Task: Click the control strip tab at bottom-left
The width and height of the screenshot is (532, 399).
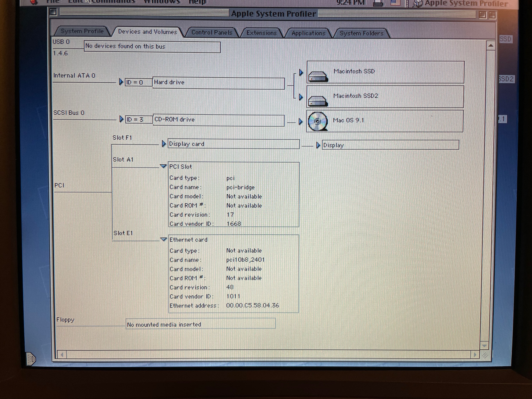Action: coord(31,359)
